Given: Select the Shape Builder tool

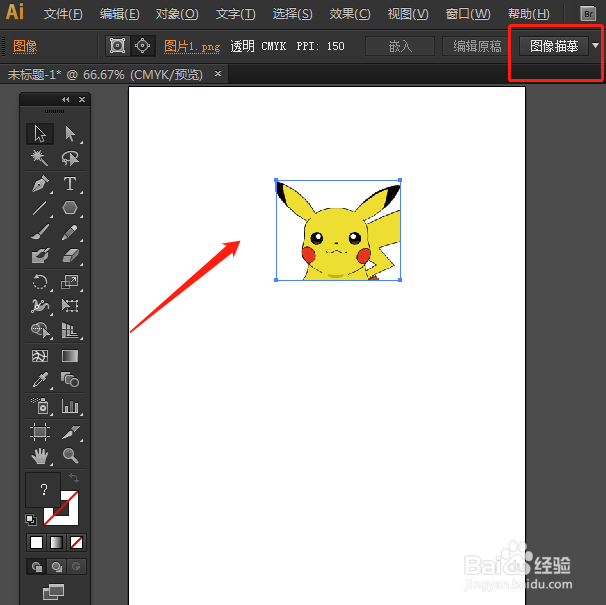Looking at the screenshot, I should tap(40, 330).
